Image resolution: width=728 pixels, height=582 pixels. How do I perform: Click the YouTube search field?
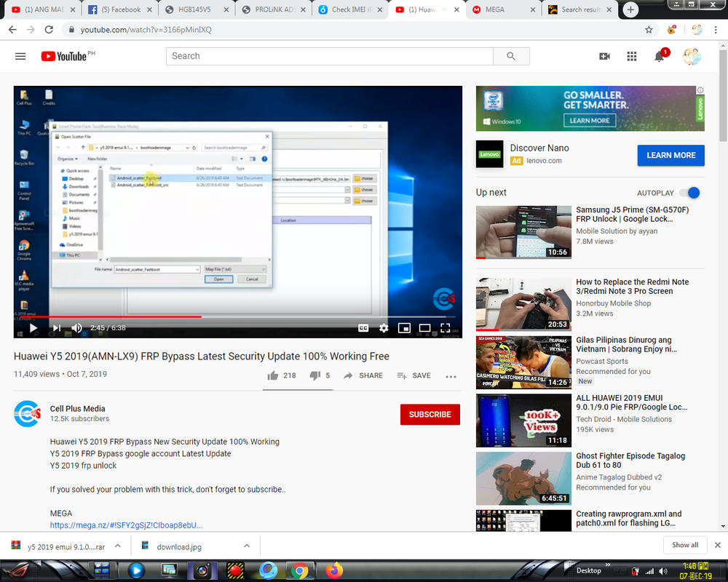click(330, 56)
